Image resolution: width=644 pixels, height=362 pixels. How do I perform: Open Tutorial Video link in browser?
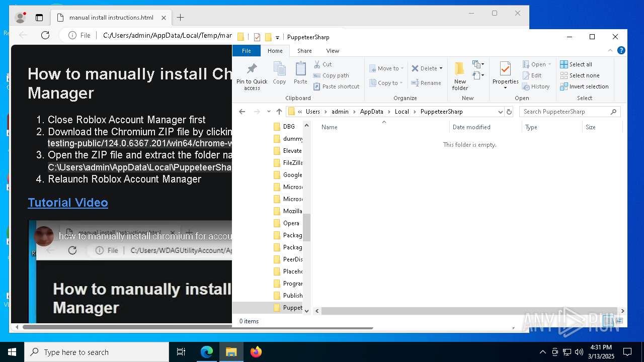68,203
